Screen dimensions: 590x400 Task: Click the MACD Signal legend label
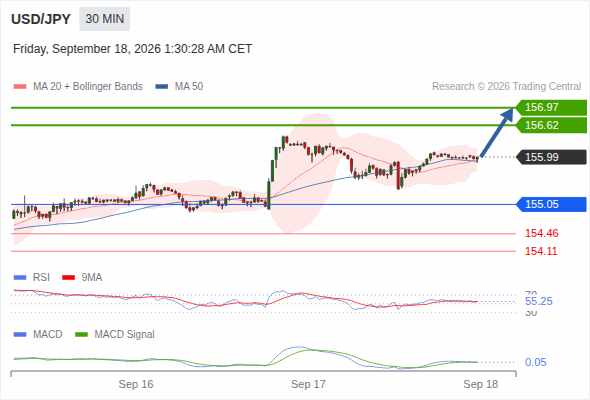click(x=125, y=335)
